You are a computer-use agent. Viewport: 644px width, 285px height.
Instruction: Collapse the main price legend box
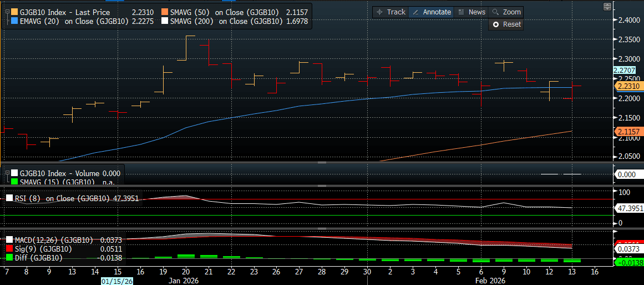pyautogui.click(x=6, y=12)
